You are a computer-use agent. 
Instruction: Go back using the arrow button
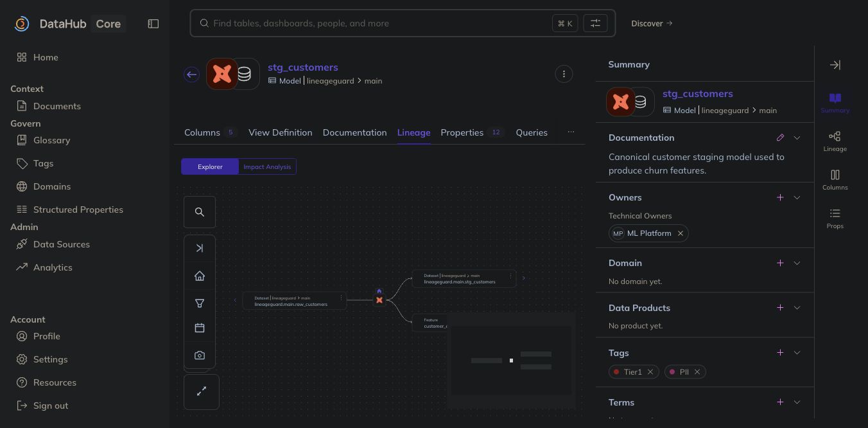(x=191, y=75)
